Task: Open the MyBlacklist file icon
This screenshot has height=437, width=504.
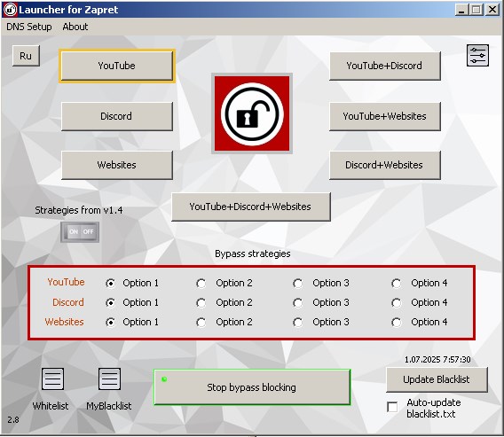Action: 110,378
